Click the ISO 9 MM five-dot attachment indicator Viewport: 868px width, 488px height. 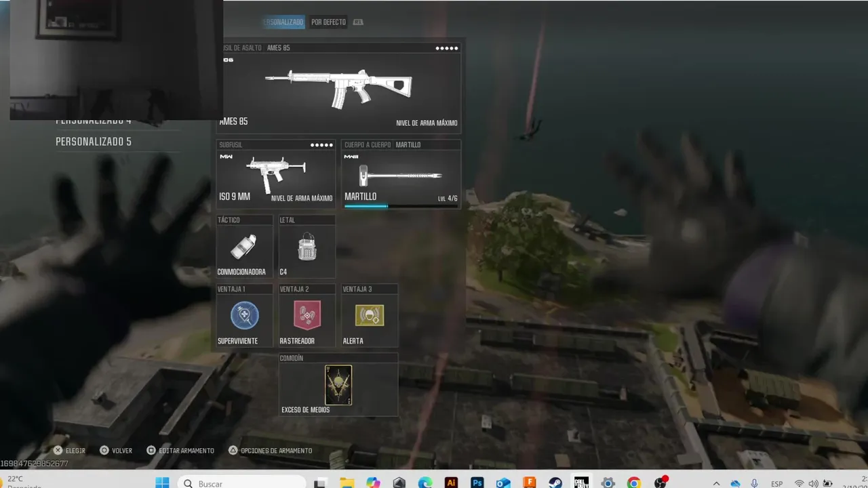point(321,145)
